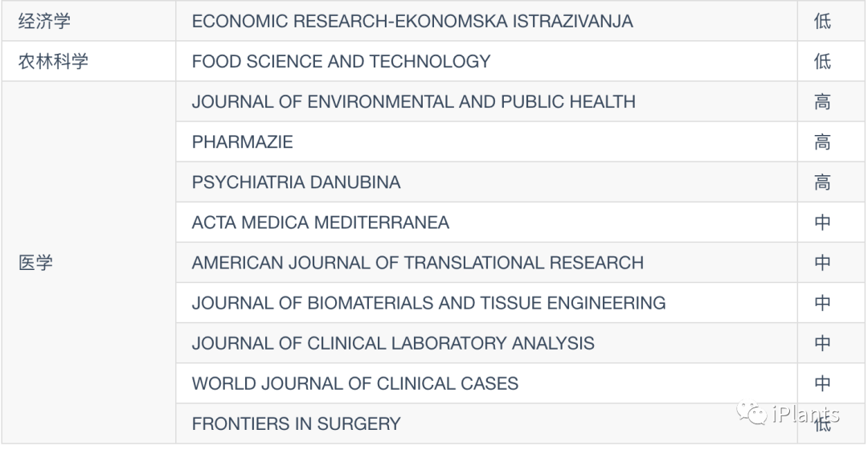Click the 高 level for PSYCHIATRIA DANUBINA
Screen dimensions: 868x450
(822, 182)
